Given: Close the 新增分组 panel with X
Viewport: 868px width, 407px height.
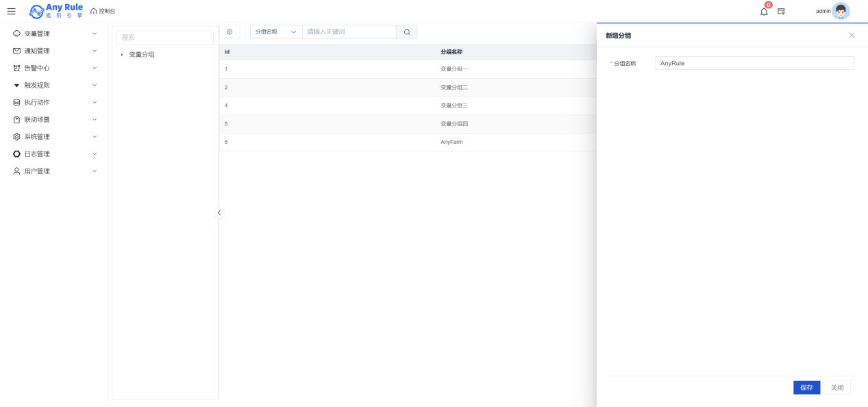Looking at the screenshot, I should [852, 36].
